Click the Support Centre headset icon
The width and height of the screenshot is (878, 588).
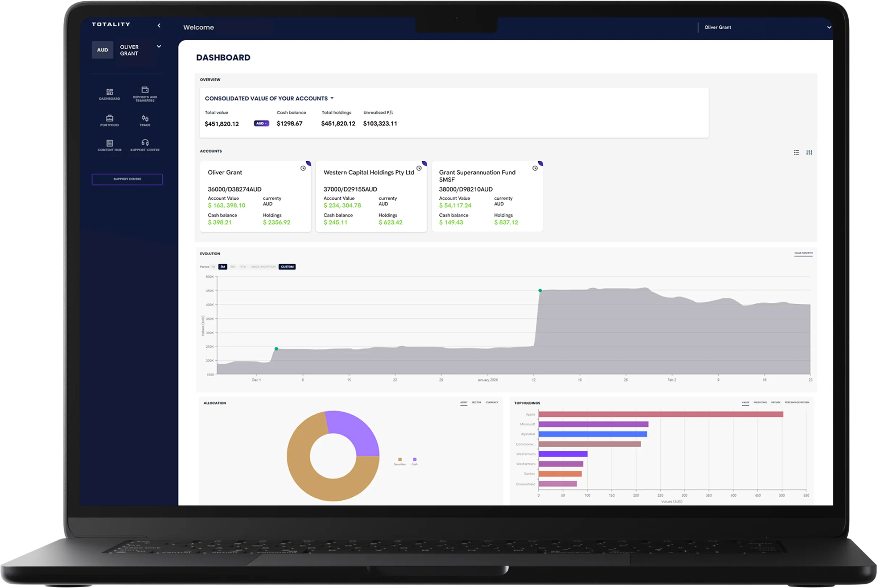pyautogui.click(x=145, y=143)
